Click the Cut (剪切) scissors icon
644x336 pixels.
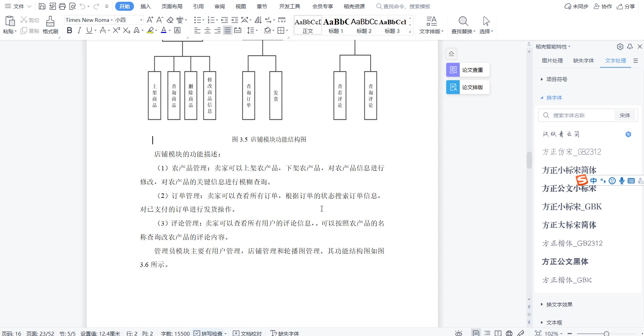[x=24, y=20]
